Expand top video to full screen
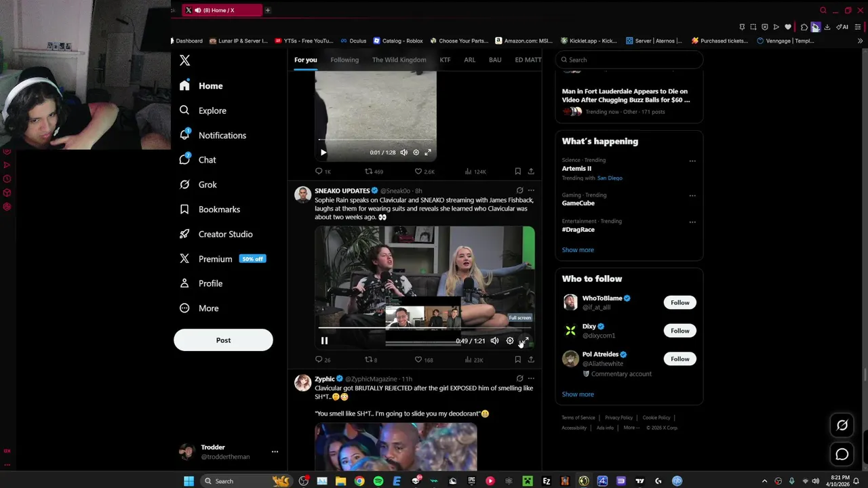The height and width of the screenshot is (488, 868). (x=428, y=152)
